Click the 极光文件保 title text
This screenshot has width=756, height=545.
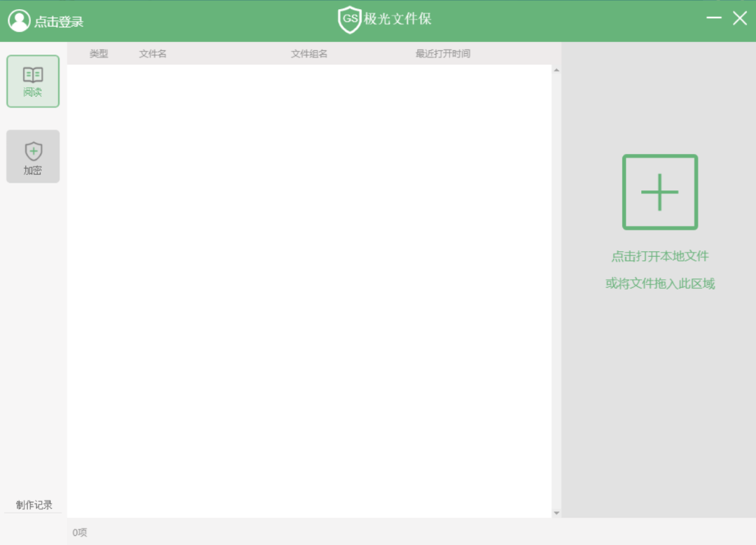click(x=398, y=20)
